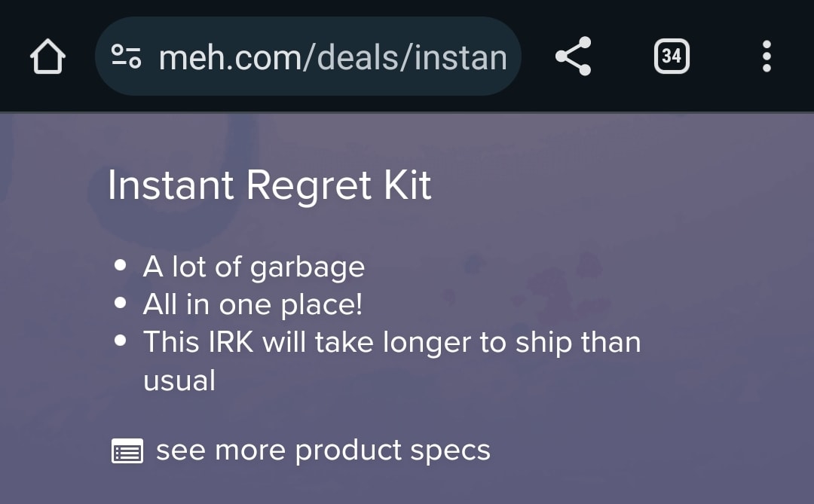Click the word 'Regret' in the title

pos(308,185)
